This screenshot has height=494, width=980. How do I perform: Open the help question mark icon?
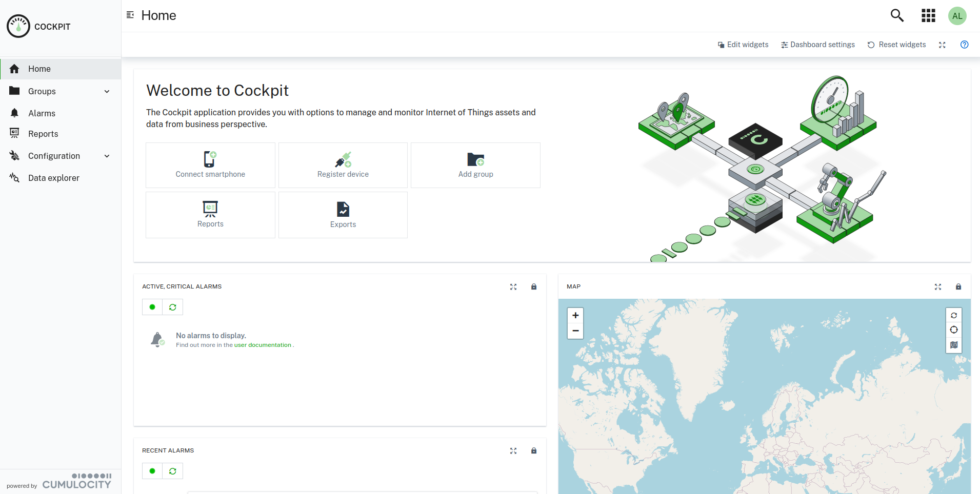[964, 45]
